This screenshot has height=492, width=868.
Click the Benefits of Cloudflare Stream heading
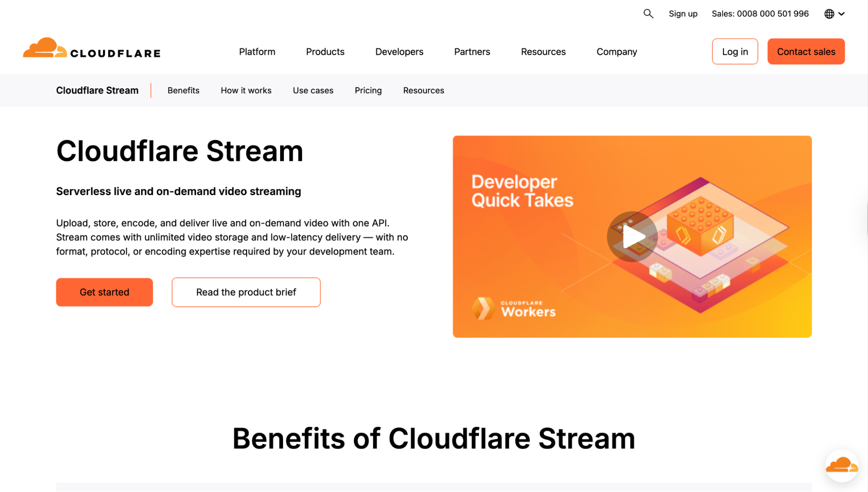[433, 438]
